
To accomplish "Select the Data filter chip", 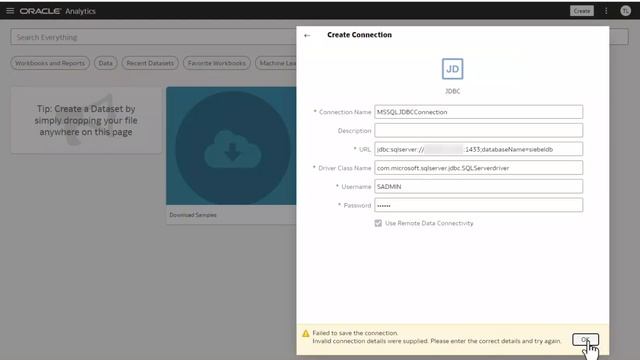I will click(105, 63).
